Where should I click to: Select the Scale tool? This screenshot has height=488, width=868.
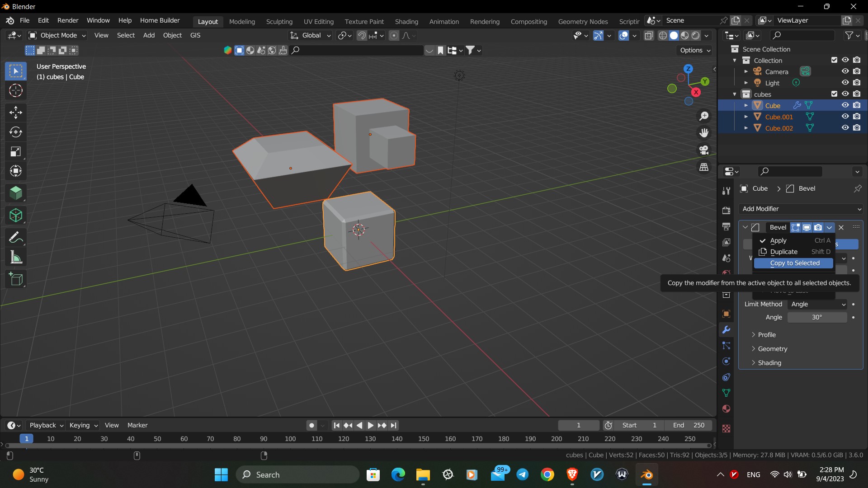[x=16, y=151]
